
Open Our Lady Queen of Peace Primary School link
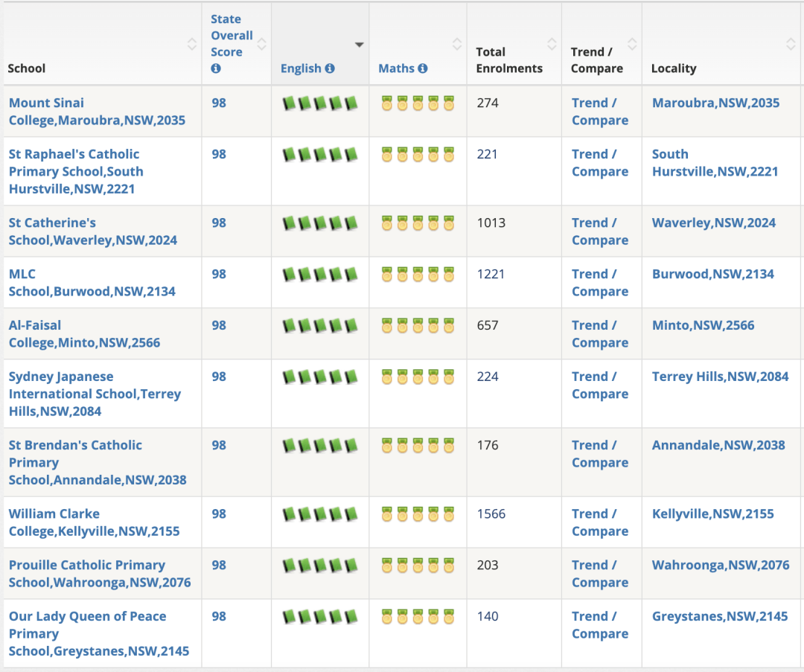click(99, 633)
